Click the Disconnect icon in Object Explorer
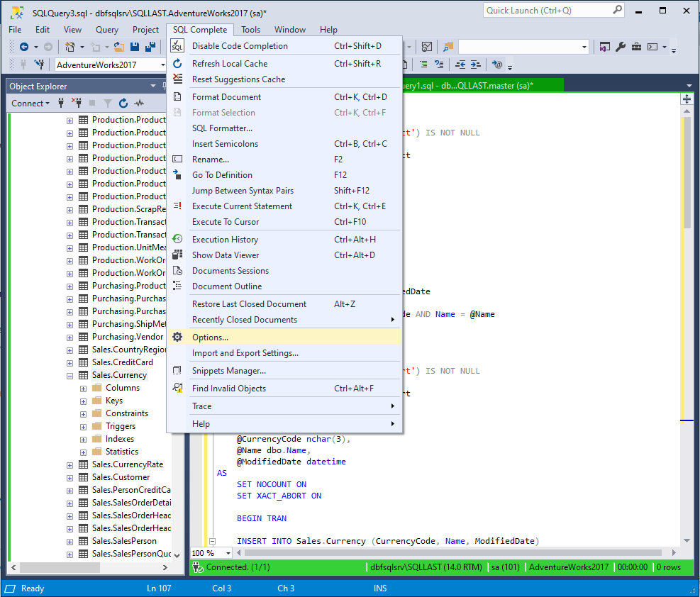Image resolution: width=700 pixels, height=597 pixels. (x=76, y=103)
